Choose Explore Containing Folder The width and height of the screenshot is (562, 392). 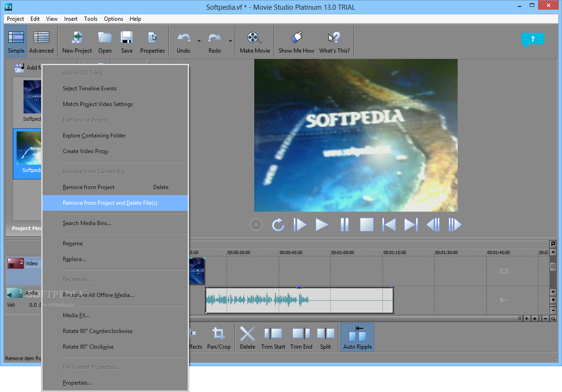(x=115, y=136)
